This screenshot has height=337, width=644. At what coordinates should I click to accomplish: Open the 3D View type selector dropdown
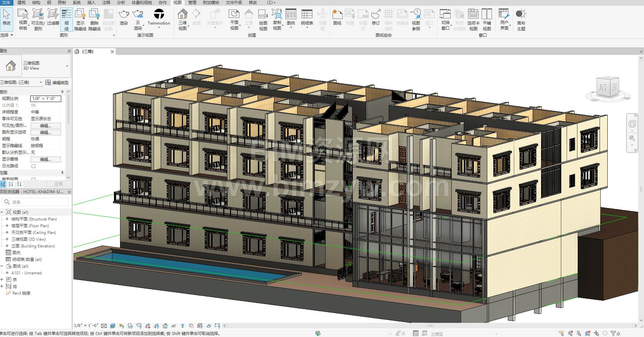click(x=67, y=66)
